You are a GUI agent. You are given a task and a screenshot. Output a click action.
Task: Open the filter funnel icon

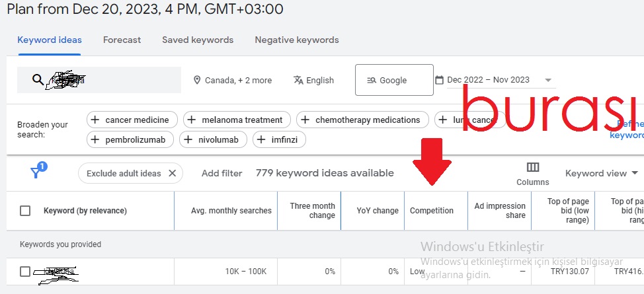coord(36,172)
